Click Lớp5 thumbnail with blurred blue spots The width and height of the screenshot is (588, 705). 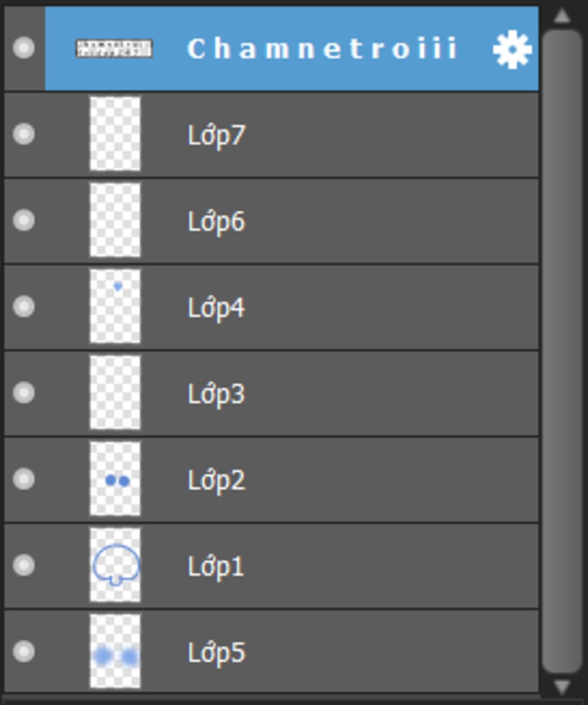coord(115,651)
